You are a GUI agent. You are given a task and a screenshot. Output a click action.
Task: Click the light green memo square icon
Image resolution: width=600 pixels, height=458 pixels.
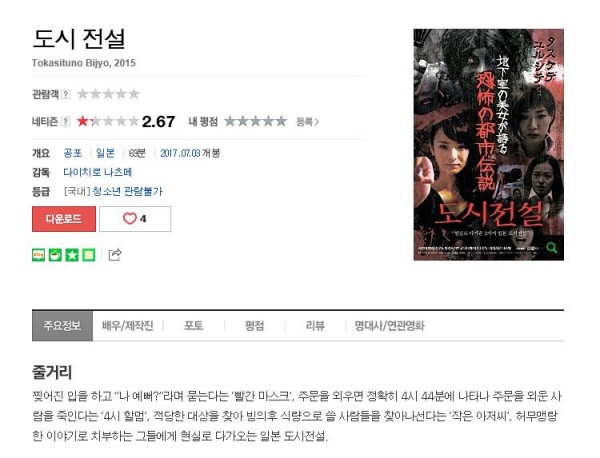89,255
